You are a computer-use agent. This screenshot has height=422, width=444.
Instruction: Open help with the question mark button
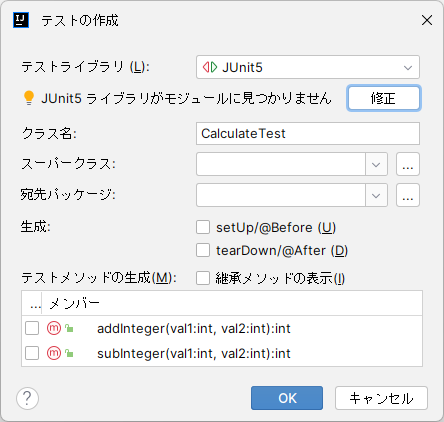pos(27,398)
